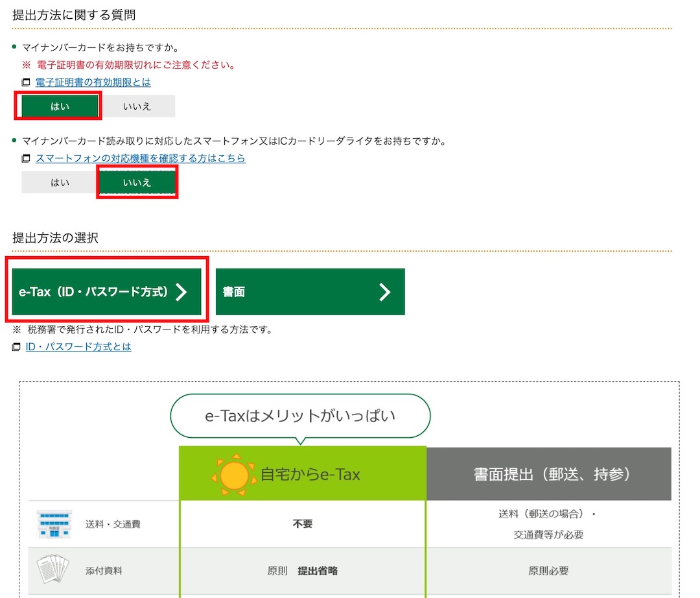
Task: Click question text about ICカードリーダライタをお持ちですか
Action: tap(234, 141)
